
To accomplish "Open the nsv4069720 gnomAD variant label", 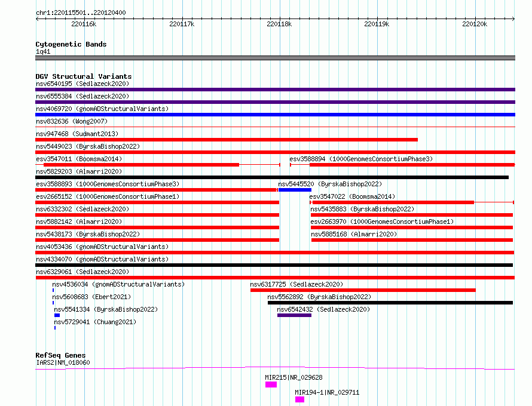I will coord(102,109).
